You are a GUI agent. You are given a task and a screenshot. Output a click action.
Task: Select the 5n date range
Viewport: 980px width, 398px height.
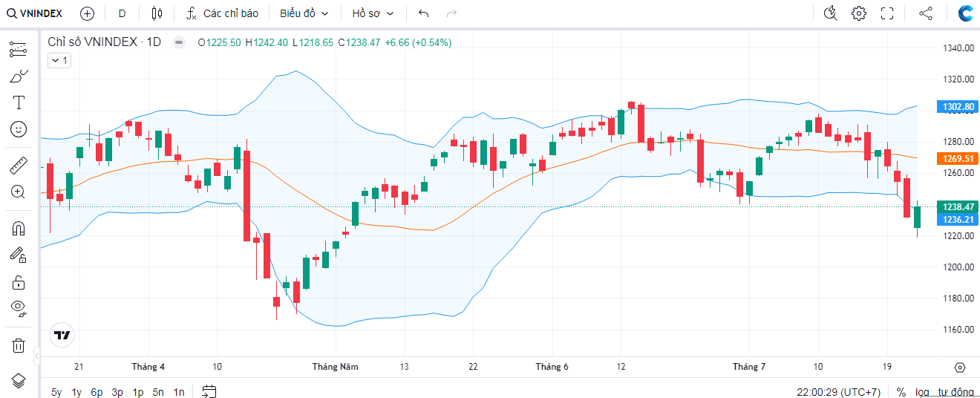point(158,392)
